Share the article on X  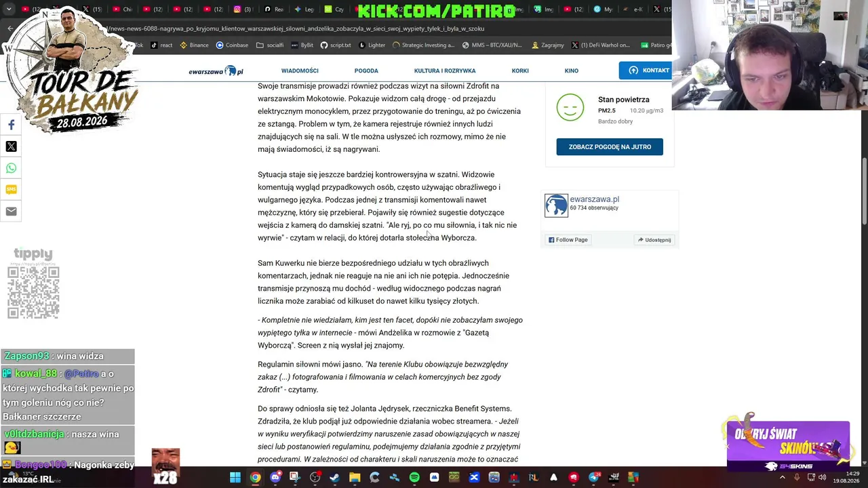pos(11,146)
